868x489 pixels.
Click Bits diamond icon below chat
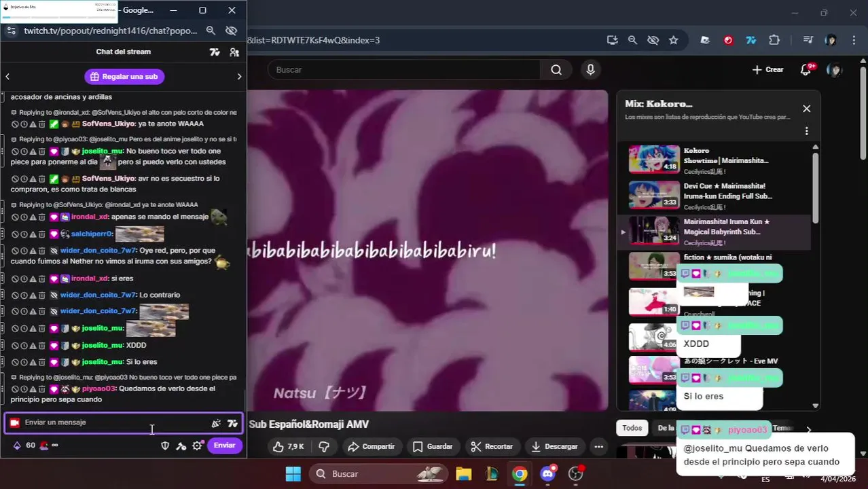point(17,446)
